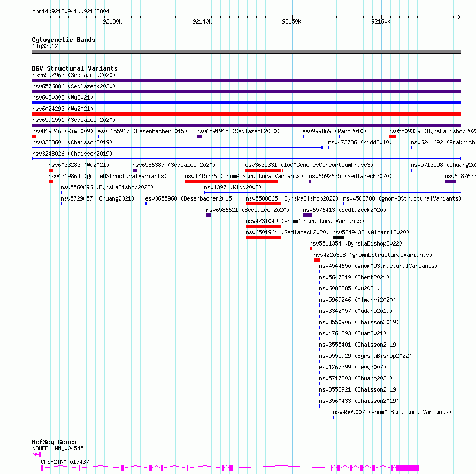
Task: Click nsv4220358 gnomADStructuralVariants label
Action: tap(373, 255)
